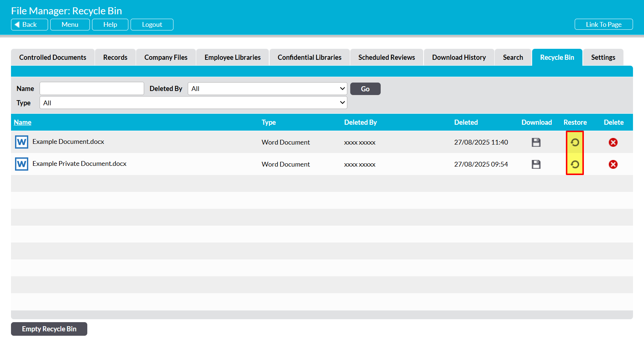Permanently delete Example Document.docx

[613, 142]
